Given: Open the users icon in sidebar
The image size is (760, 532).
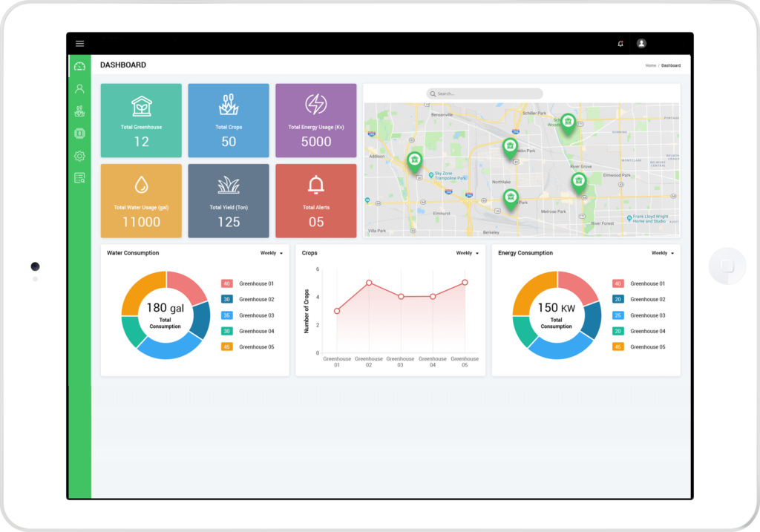Looking at the screenshot, I should coord(79,89).
